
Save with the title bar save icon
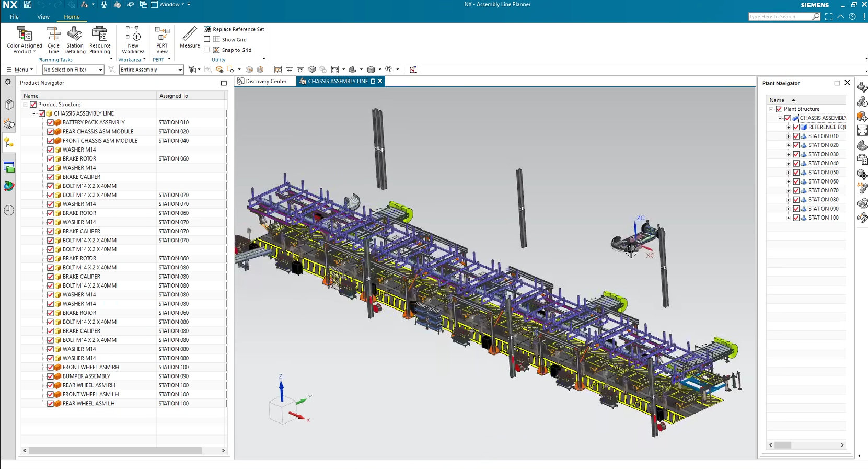[x=27, y=4]
